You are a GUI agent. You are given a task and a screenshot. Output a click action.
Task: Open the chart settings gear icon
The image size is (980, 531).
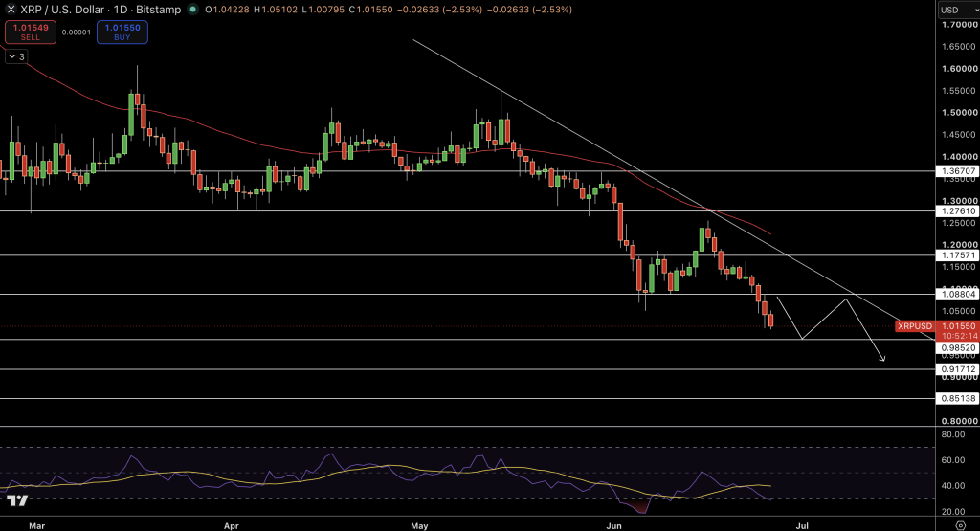961,525
